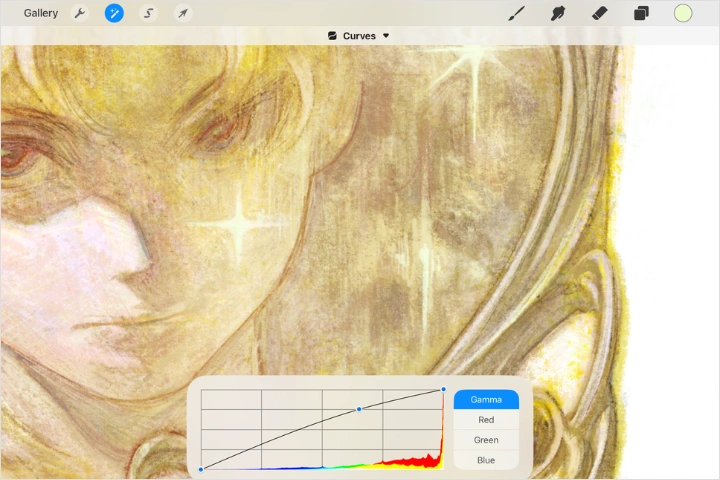The width and height of the screenshot is (720, 480).
Task: Select the Red channel
Action: coord(486,419)
